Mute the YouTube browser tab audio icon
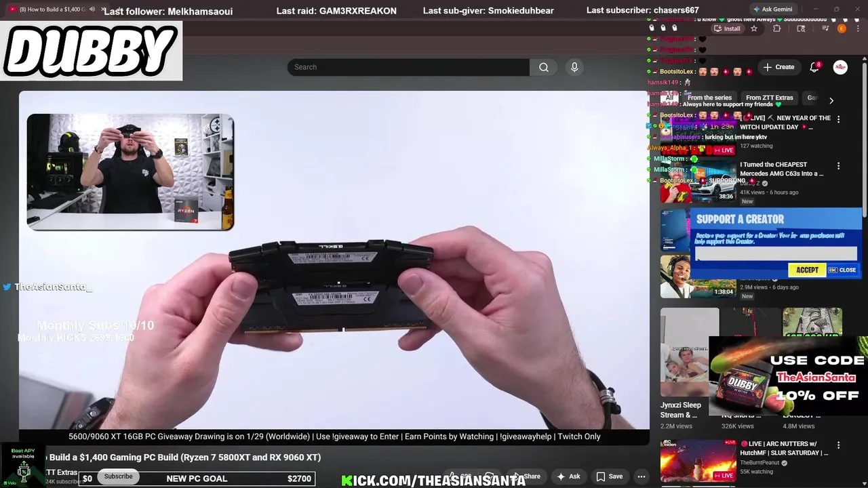 92,9
